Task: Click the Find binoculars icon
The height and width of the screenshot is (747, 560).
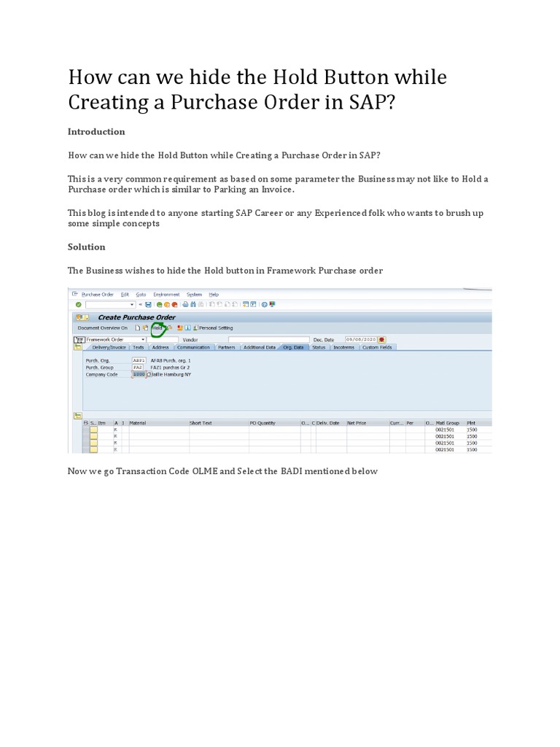Action: coord(192,304)
